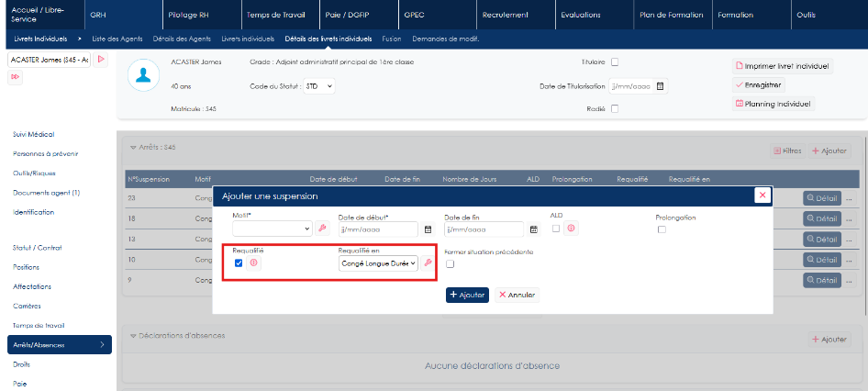Open the Requalifié en dropdown
This screenshot has height=391, width=868.
click(x=379, y=263)
